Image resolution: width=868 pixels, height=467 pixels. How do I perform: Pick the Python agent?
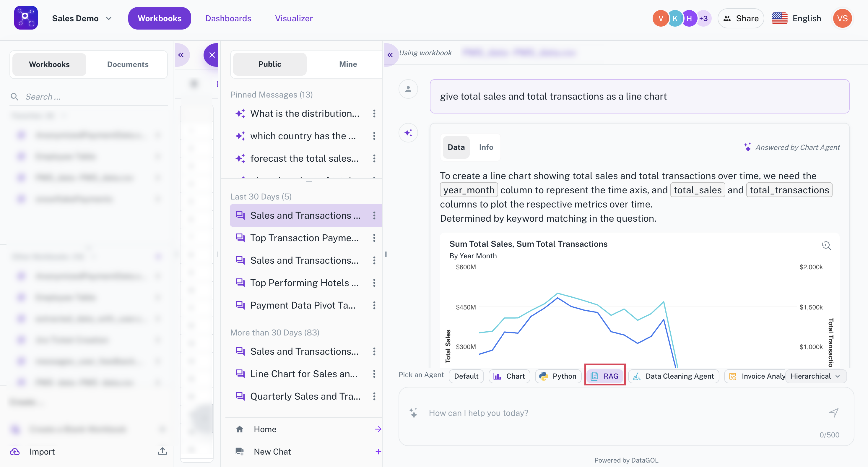(558, 376)
